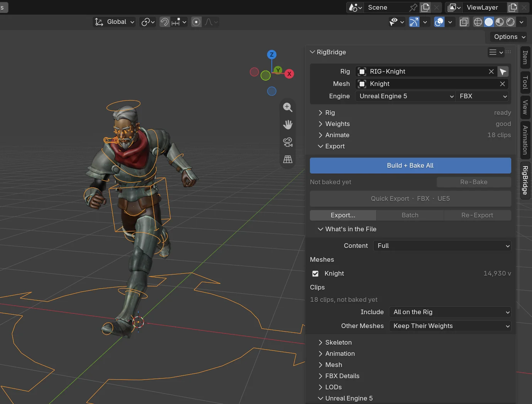This screenshot has width=532, height=404.
Task: Clear the RIG-Knight rig field
Action: tap(491, 72)
